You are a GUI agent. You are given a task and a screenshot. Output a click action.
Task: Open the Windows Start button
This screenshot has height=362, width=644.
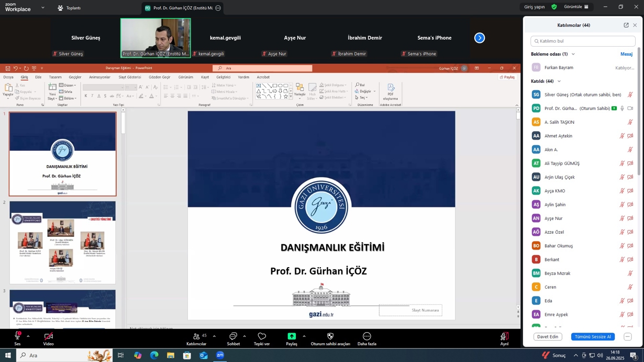(x=8, y=355)
